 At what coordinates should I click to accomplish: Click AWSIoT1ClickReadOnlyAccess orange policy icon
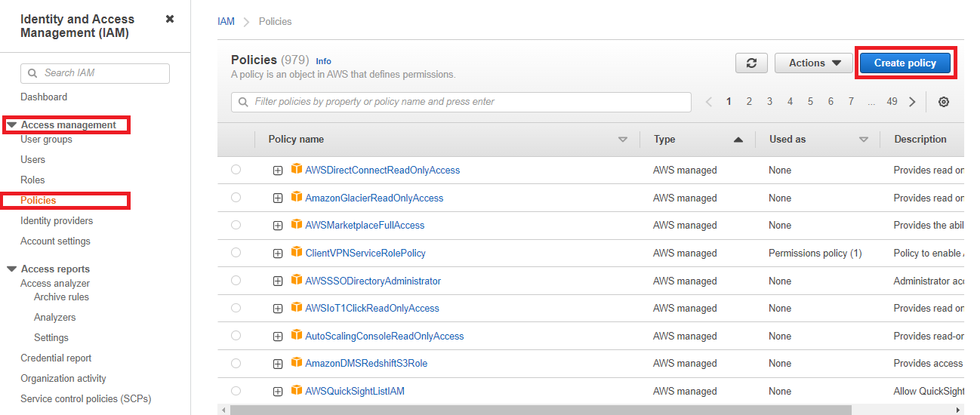[297, 307]
